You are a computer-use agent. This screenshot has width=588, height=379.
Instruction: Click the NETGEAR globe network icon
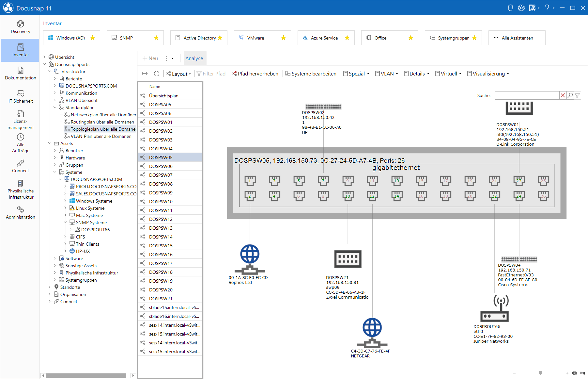click(x=372, y=333)
